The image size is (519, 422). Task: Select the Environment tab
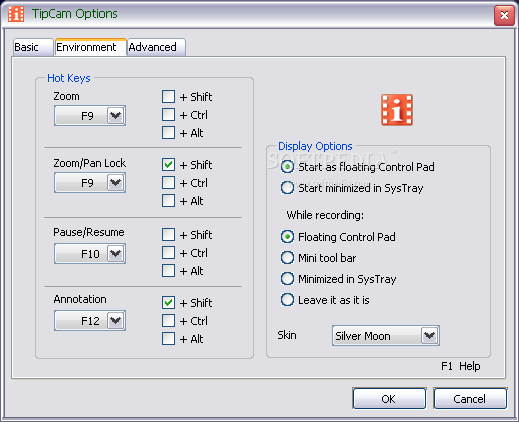point(91,47)
